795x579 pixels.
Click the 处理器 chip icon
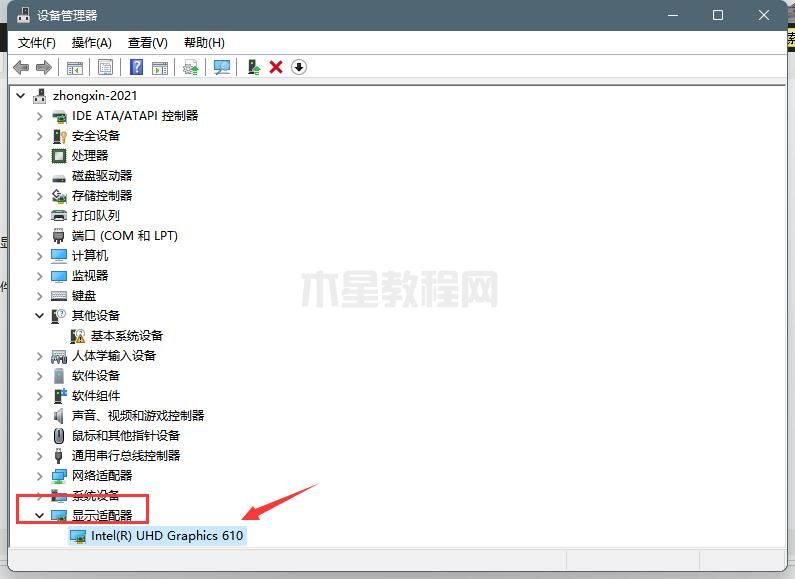(59, 156)
